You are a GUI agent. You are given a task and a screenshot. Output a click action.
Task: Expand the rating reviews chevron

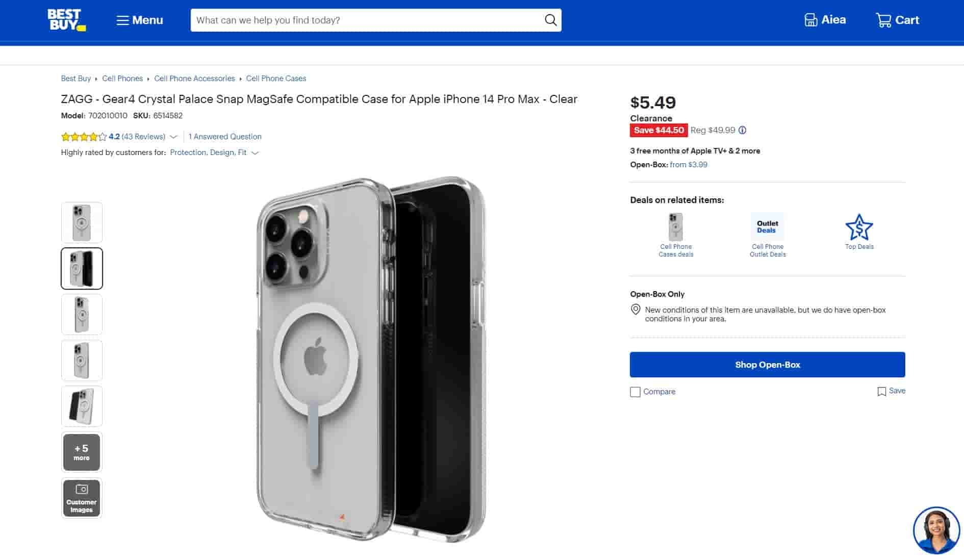[173, 137]
